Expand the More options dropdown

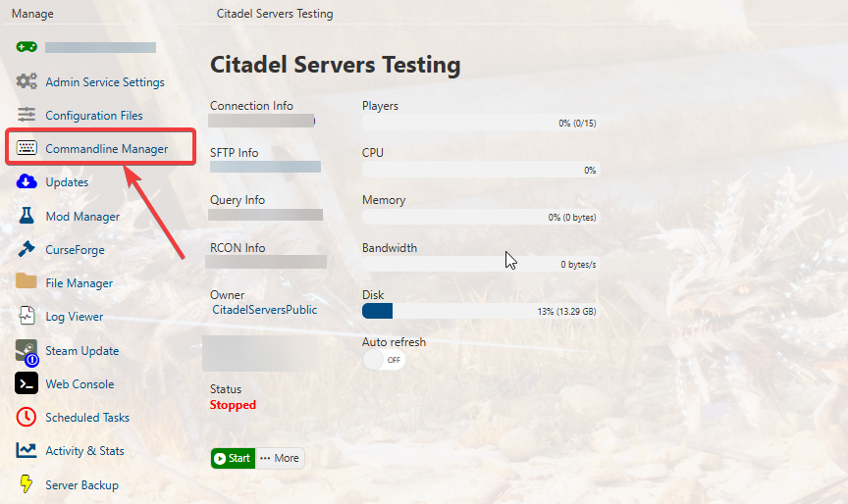(280, 458)
